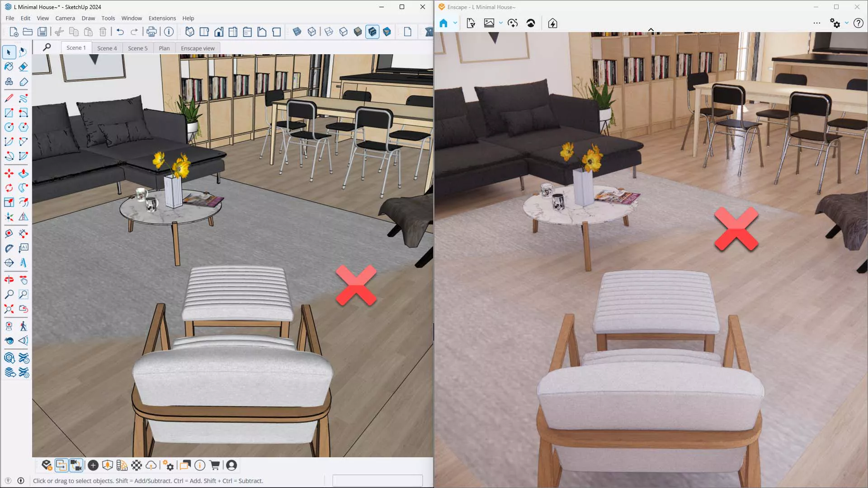
Task: Open Enscape help question mark
Action: (858, 23)
